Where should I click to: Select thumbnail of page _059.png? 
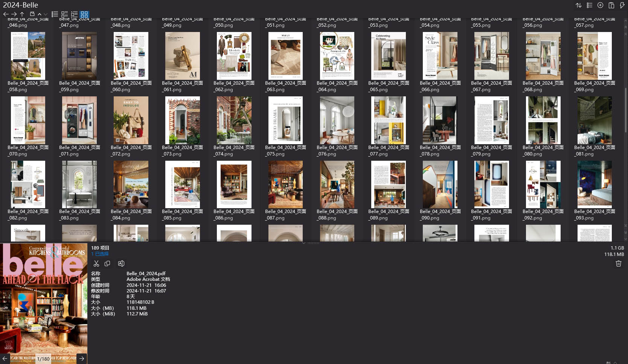pyautogui.click(x=79, y=56)
